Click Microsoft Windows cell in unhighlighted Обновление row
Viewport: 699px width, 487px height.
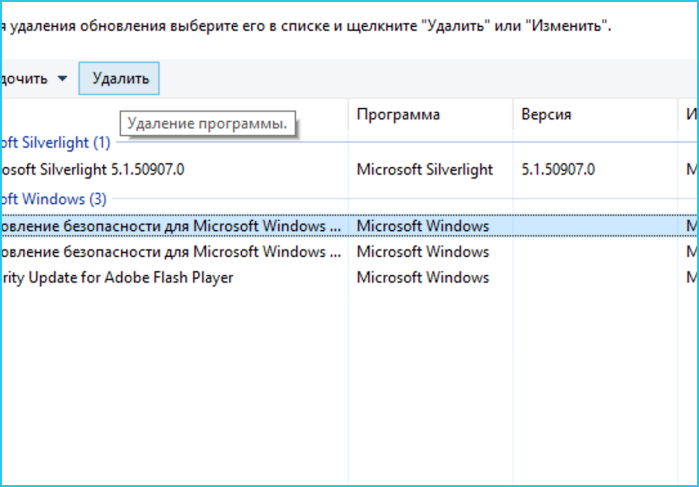(x=423, y=252)
